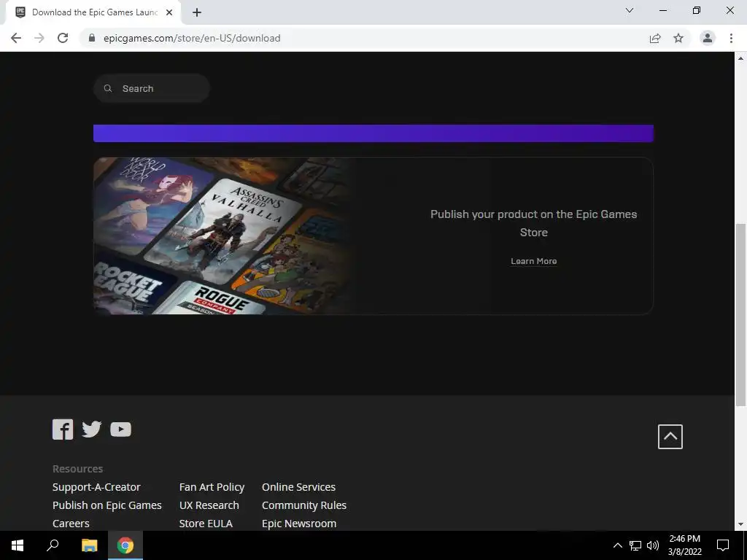Open network status tray icon
Screen dimensions: 747x560
click(635, 545)
